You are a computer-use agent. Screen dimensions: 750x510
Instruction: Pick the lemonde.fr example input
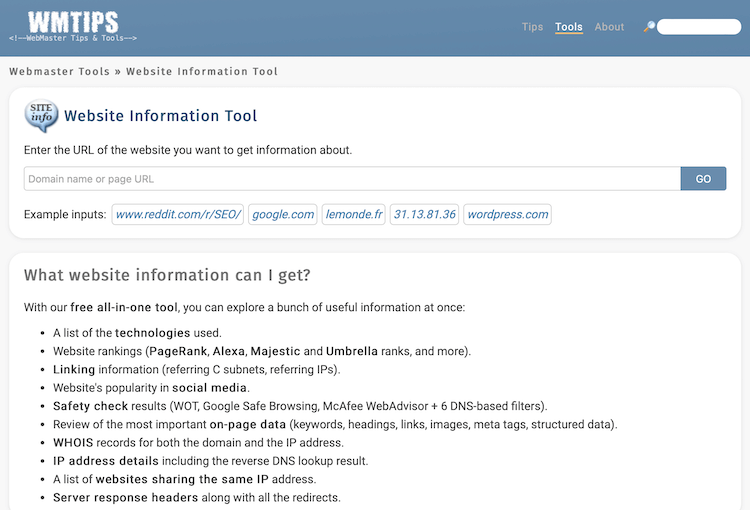click(x=353, y=214)
